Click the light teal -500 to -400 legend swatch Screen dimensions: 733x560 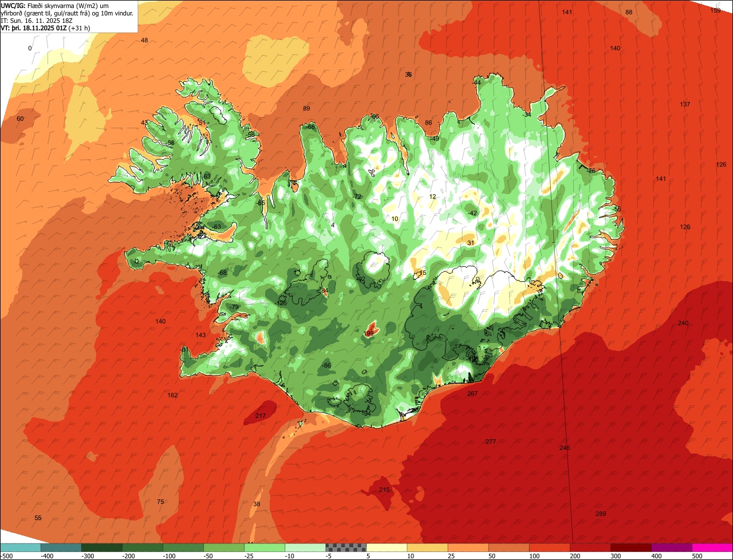[20, 547]
